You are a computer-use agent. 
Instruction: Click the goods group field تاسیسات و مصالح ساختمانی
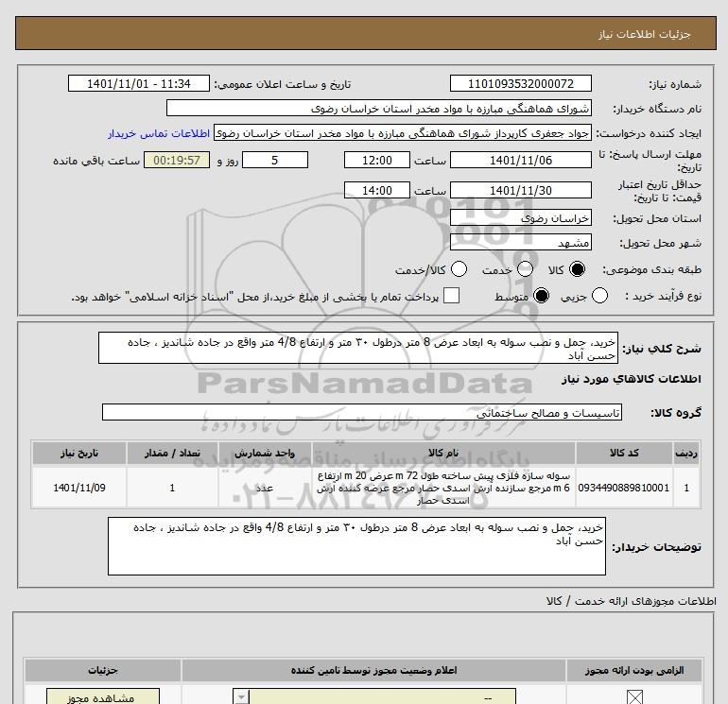(x=362, y=412)
